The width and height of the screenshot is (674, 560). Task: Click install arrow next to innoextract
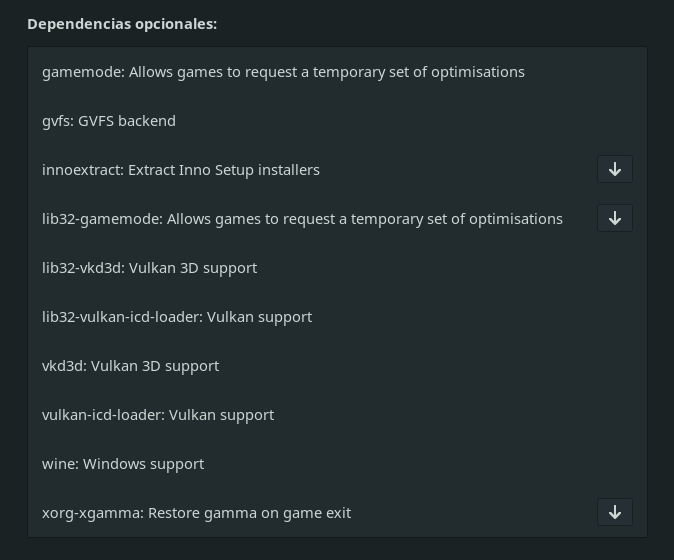click(615, 170)
